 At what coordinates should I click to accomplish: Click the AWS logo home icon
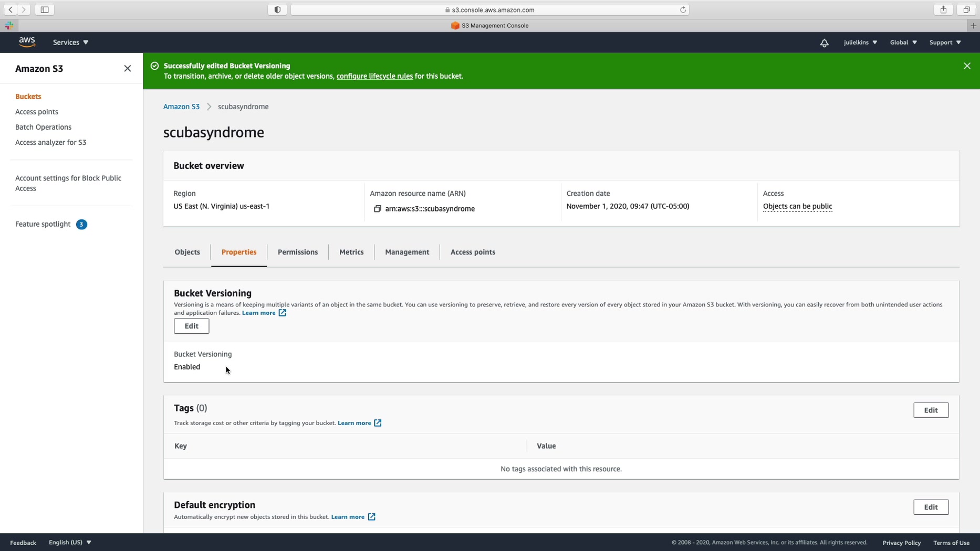tap(27, 42)
